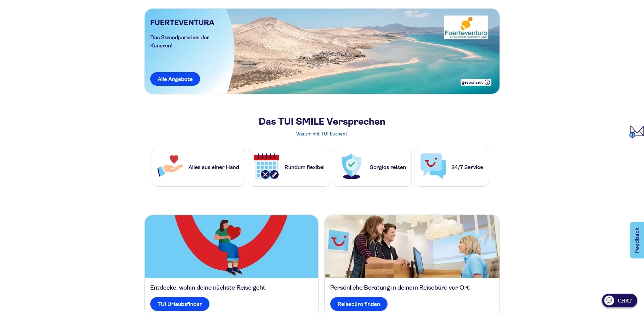Click the info icon beside gesponsert

coord(487,82)
